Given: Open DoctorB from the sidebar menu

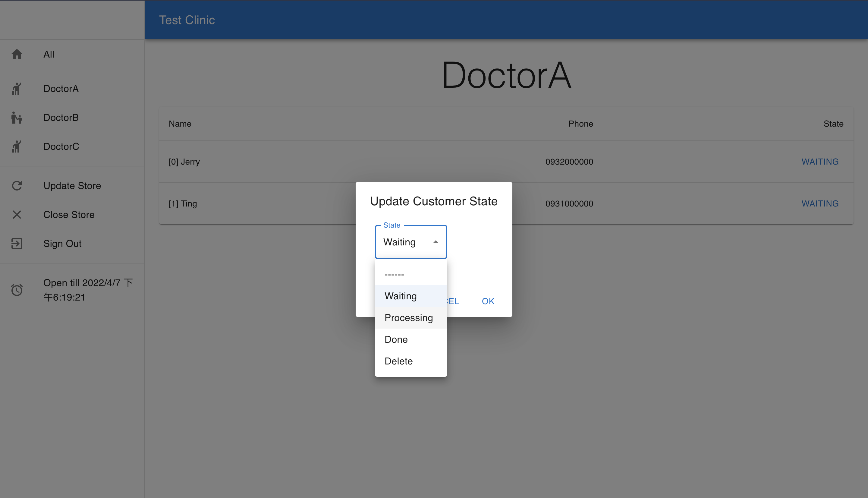Looking at the screenshot, I should pyautogui.click(x=61, y=118).
